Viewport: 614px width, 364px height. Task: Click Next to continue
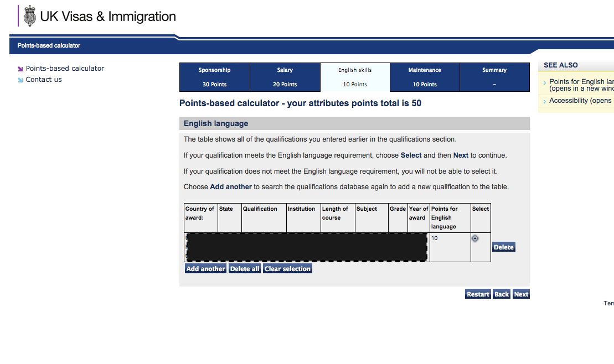(521, 294)
